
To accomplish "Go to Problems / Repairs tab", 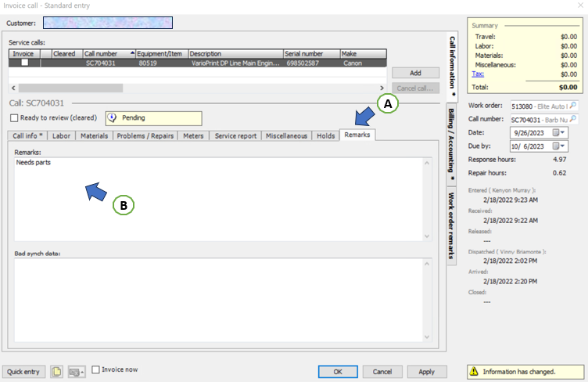I will [x=145, y=136].
